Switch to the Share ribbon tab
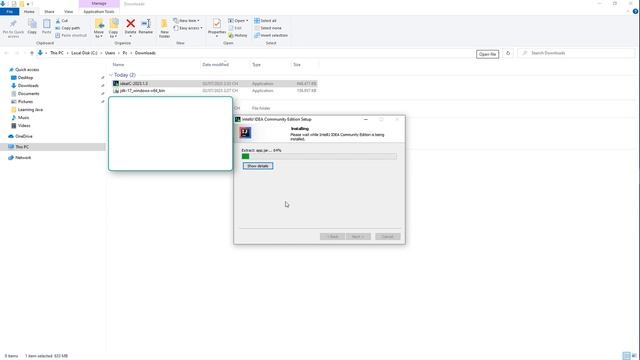Screen dimensions: 640x360 click(49, 11)
